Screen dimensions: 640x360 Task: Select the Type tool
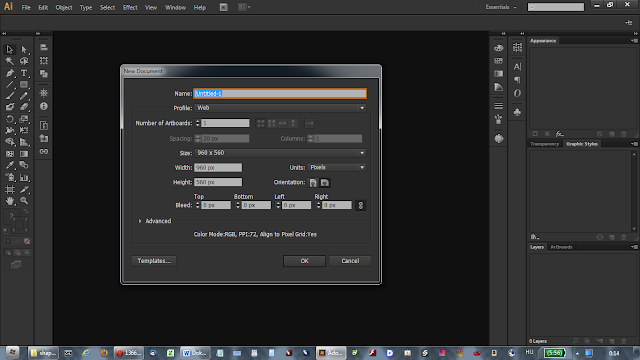pyautogui.click(x=24, y=73)
